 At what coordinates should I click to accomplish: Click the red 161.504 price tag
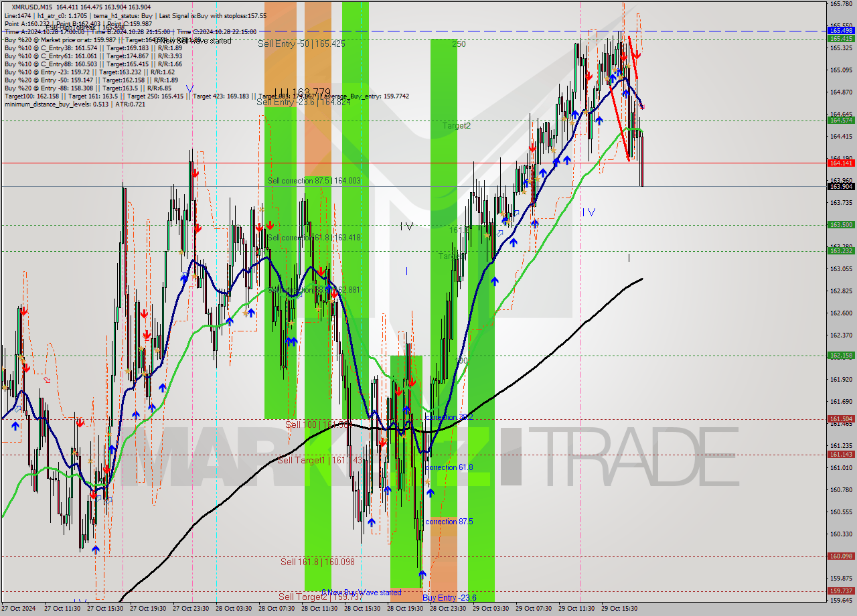pyautogui.click(x=842, y=419)
